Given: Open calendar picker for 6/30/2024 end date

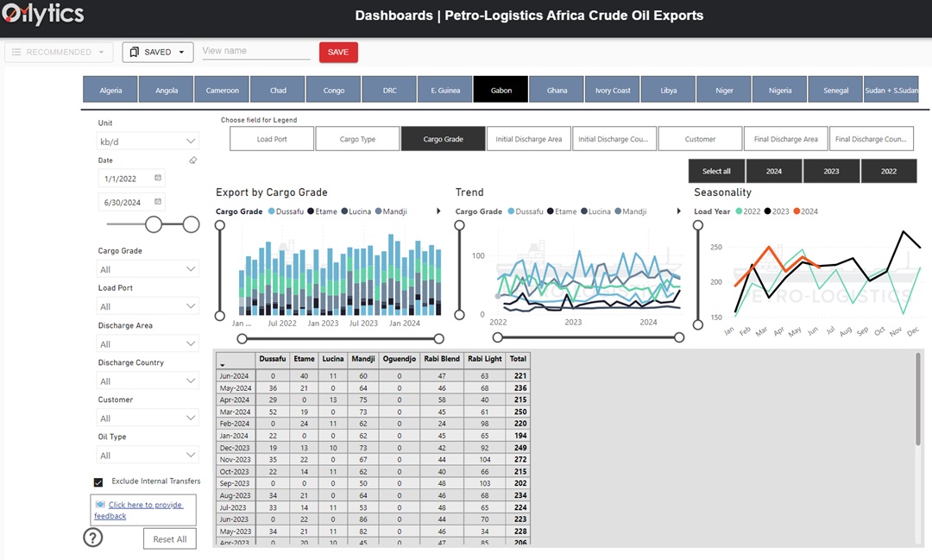Looking at the screenshot, I should 158,202.
